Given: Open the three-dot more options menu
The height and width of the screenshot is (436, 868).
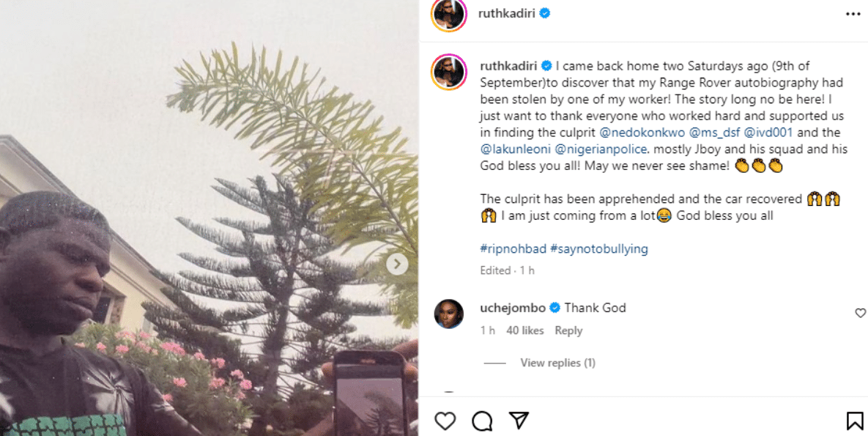Looking at the screenshot, I should point(853,14).
